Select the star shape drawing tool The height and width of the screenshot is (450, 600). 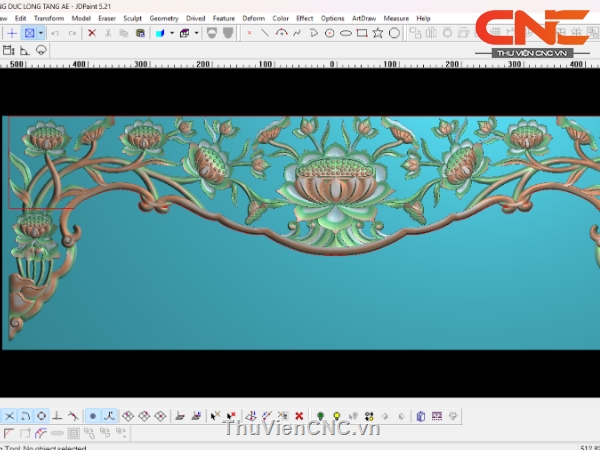click(378, 33)
